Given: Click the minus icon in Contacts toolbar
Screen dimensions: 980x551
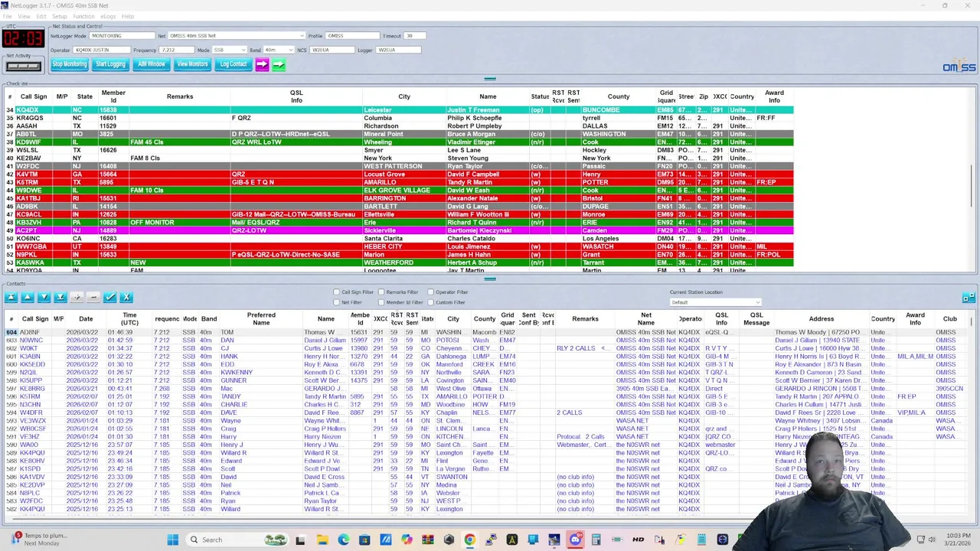Looking at the screenshot, I should pyautogui.click(x=93, y=297).
